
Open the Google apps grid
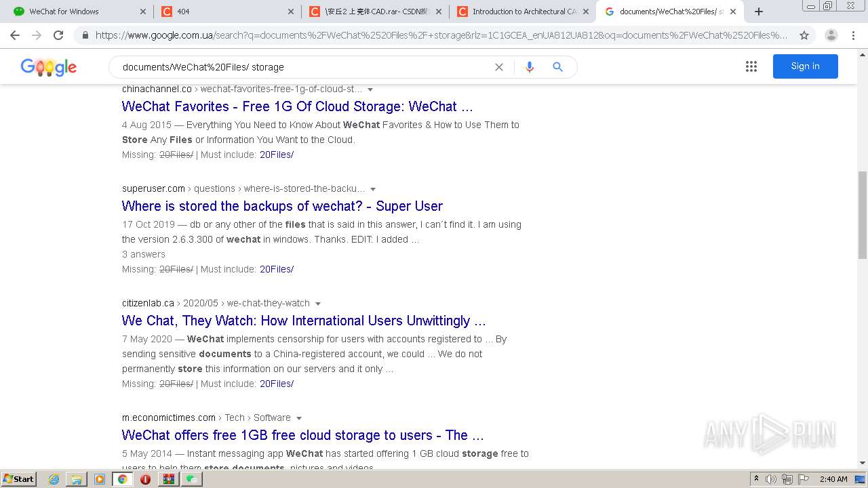click(x=751, y=66)
